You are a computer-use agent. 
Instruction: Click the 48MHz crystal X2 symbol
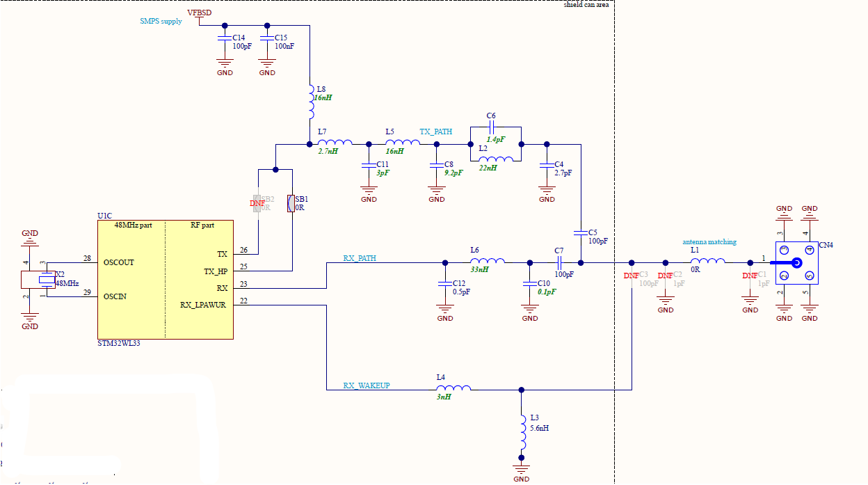pos(47,278)
